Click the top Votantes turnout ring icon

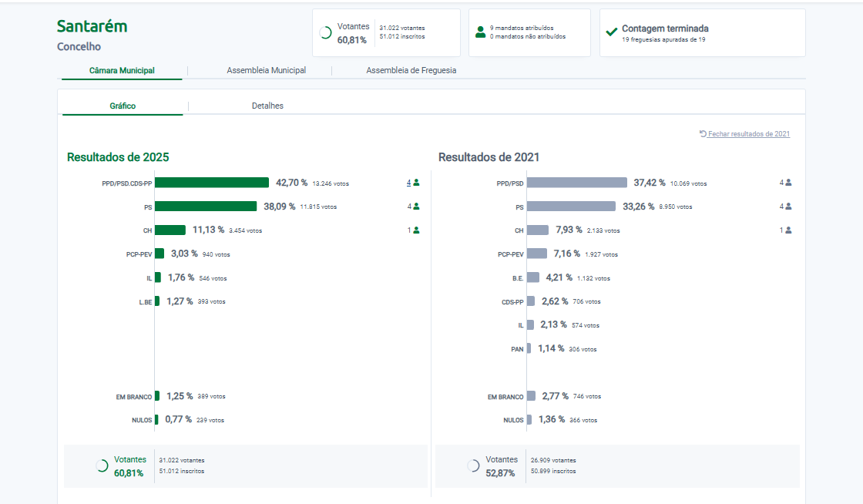pos(326,32)
